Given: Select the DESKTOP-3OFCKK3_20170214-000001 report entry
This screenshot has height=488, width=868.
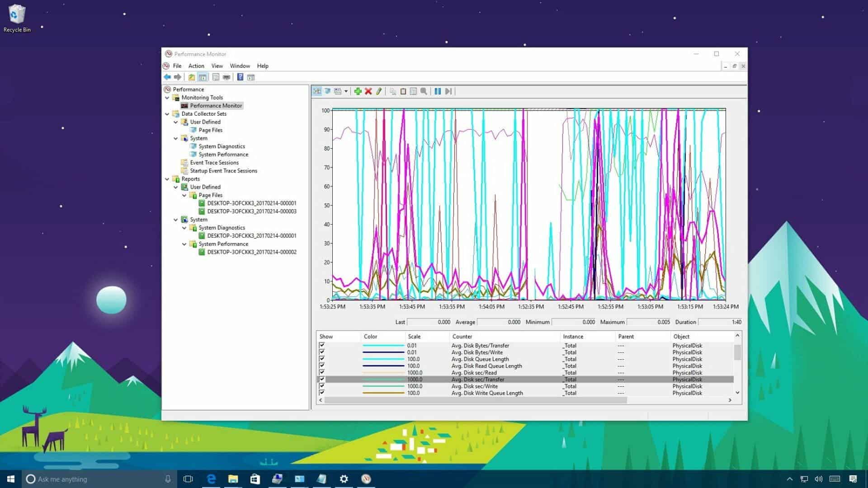Looking at the screenshot, I should pos(251,203).
